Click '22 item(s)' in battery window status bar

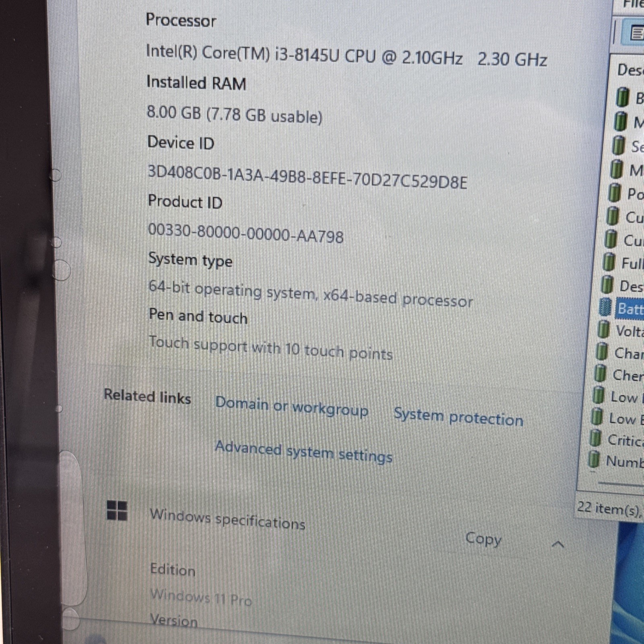[609, 508]
